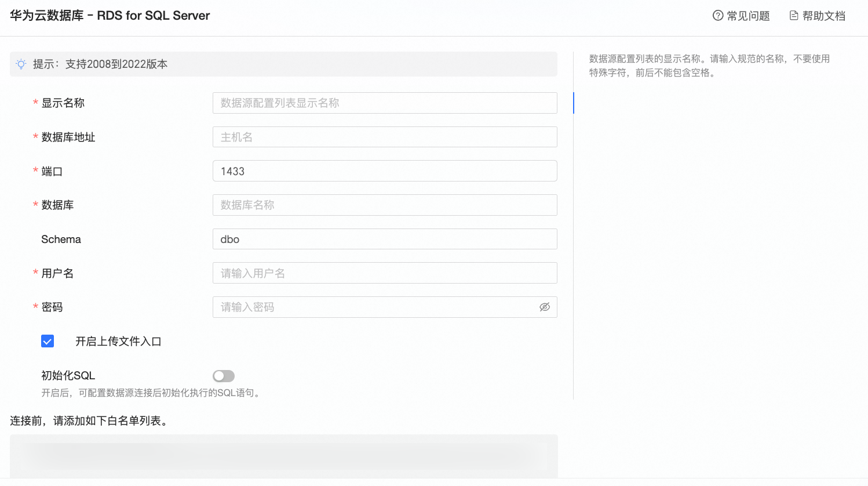Click the 端口 field showing 1433
The height and width of the screenshot is (486, 868).
pyautogui.click(x=385, y=171)
